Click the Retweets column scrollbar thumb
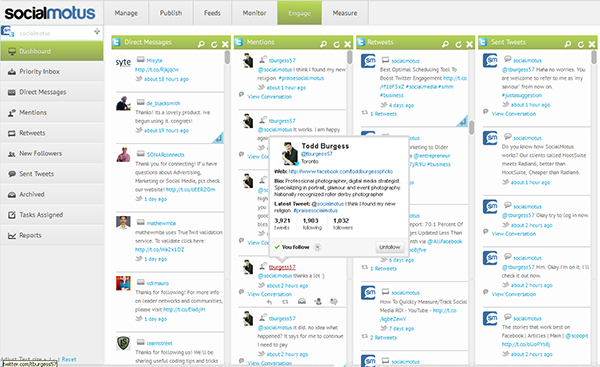600x367 pixels. tap(471, 127)
